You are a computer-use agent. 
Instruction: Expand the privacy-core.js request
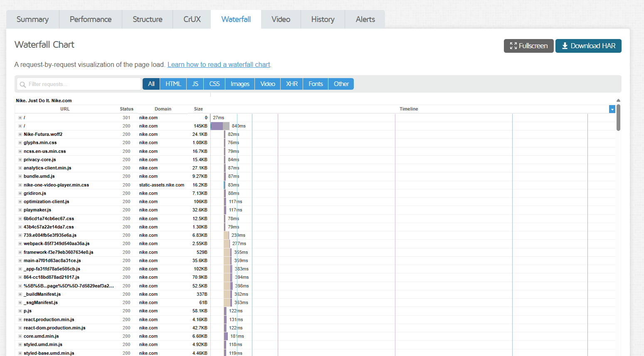20,160
